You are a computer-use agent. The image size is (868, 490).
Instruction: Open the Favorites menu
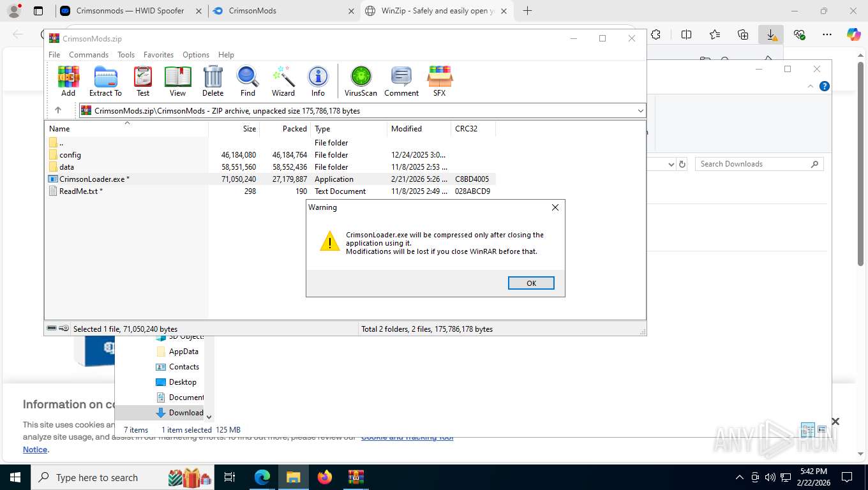click(x=158, y=55)
